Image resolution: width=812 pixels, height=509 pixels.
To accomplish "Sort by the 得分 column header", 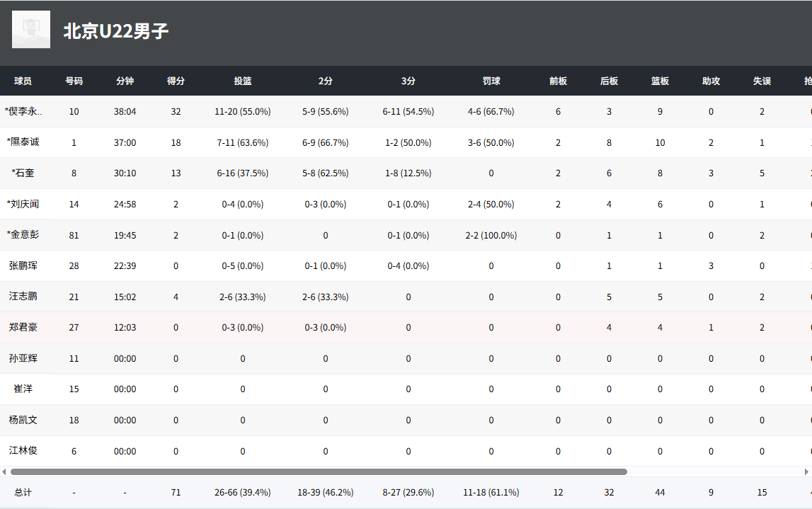I will click(176, 81).
